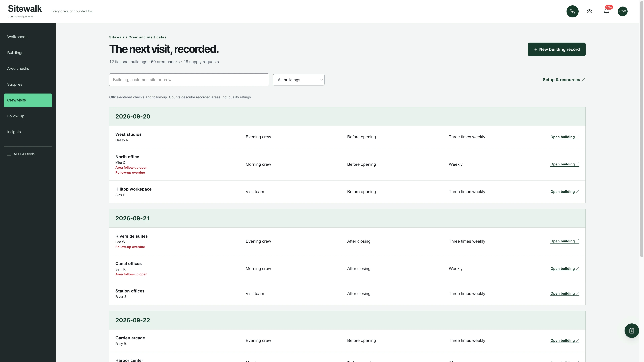Click 'Sitewalk / Crew and visit dates' breadcrumb
This screenshot has height=362, width=644.
click(x=138, y=37)
